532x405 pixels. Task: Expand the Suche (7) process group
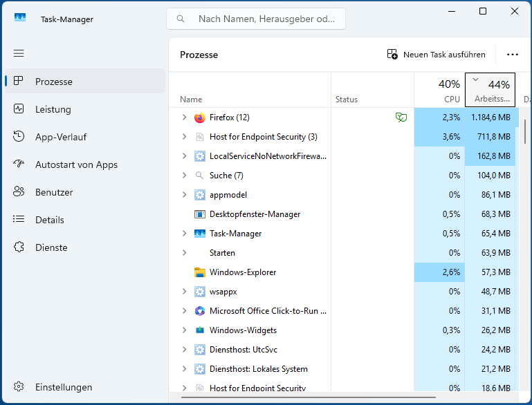pyautogui.click(x=184, y=176)
